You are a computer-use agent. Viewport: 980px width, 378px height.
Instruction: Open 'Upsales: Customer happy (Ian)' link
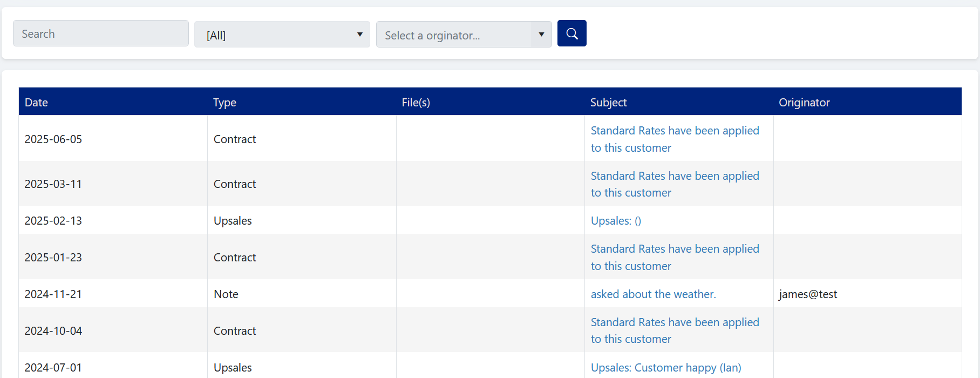click(665, 368)
